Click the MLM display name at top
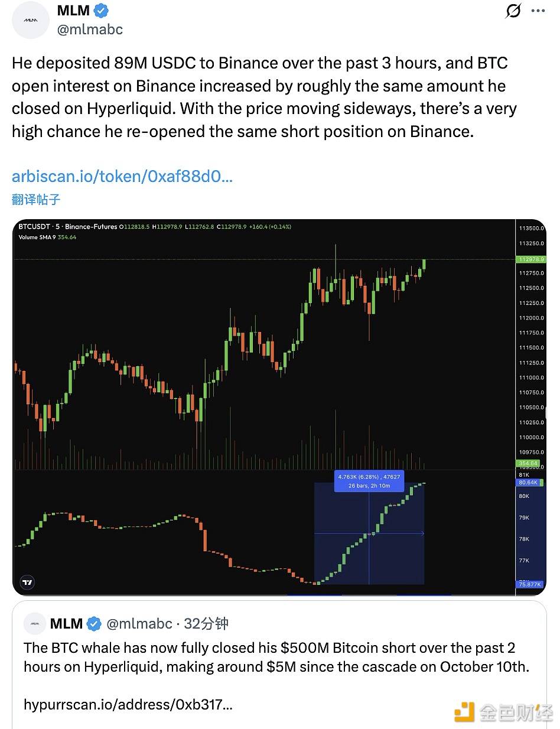Screen dimensions: 560x729 click(x=73, y=11)
